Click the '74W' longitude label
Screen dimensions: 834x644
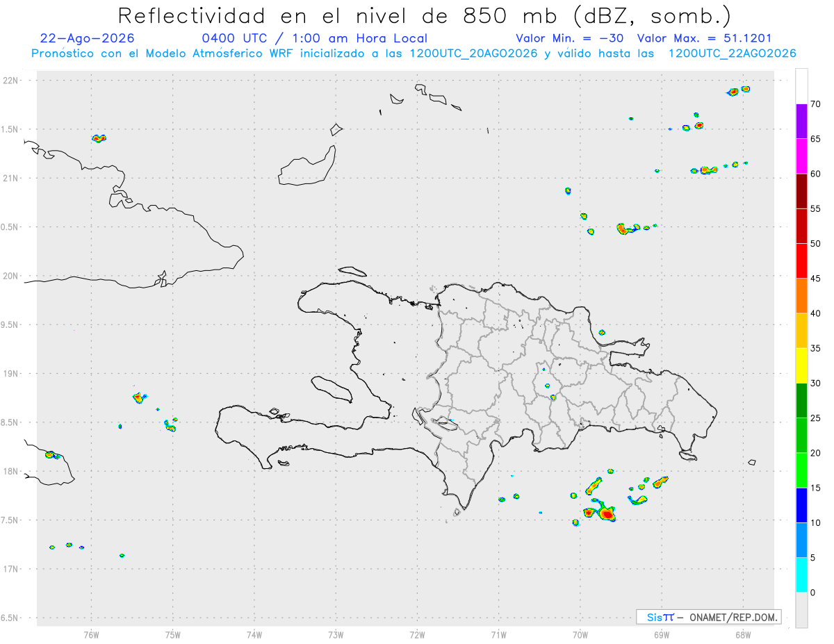pos(254,635)
